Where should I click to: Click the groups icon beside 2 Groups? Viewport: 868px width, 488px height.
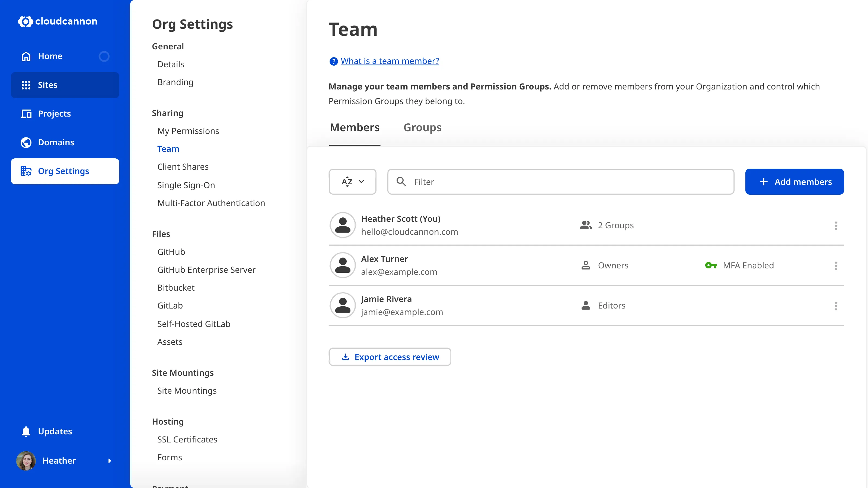pyautogui.click(x=586, y=225)
